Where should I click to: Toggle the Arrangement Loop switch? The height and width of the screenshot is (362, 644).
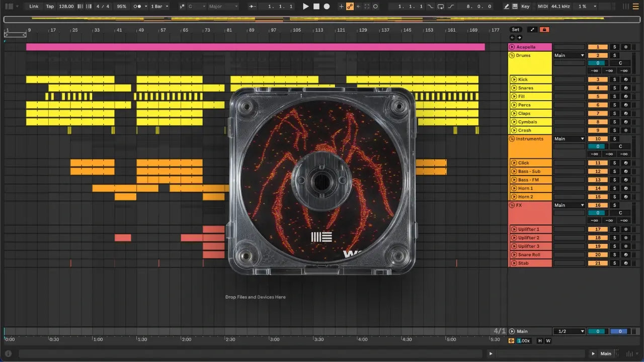(x=441, y=7)
